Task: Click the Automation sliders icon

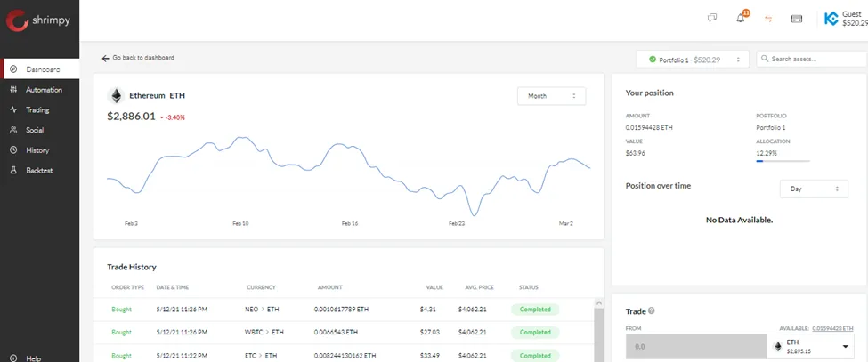Action: [13, 90]
